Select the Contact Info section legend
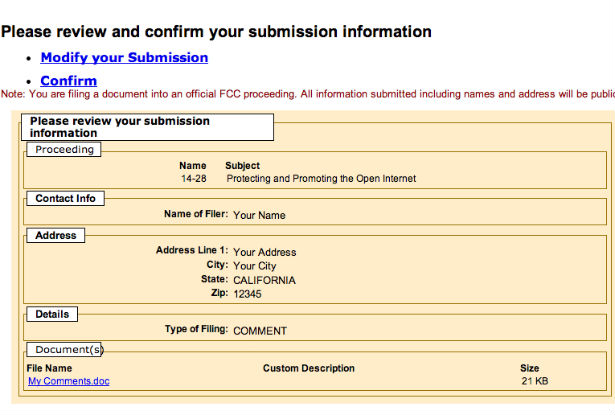615x415 pixels. [x=65, y=199]
